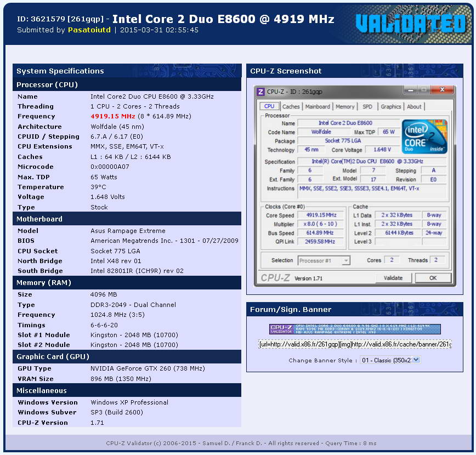Image resolution: width=476 pixels, height=455 pixels.
Task: Click the Instructions MMX, SSE list field
Action: pos(372,191)
